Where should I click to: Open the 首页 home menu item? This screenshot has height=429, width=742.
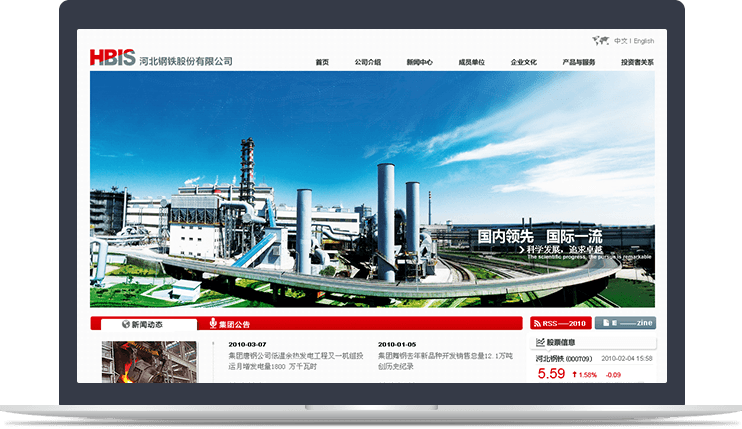click(322, 62)
